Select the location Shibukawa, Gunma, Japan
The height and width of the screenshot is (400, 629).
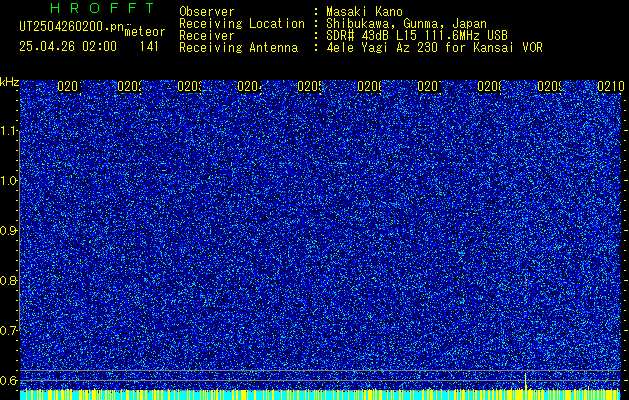point(406,24)
